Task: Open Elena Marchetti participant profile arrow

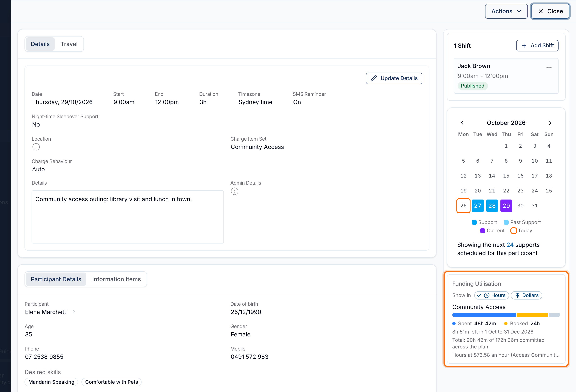Action: (x=74, y=312)
